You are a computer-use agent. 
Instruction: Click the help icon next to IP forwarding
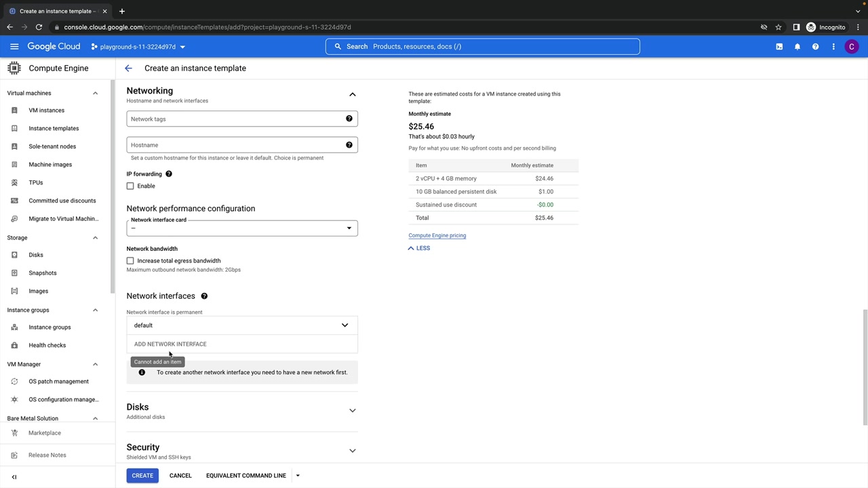169,174
